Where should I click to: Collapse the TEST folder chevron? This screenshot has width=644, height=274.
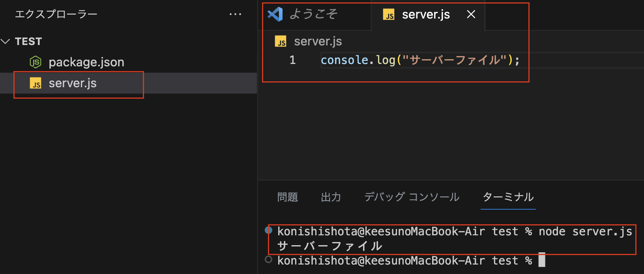click(6, 41)
